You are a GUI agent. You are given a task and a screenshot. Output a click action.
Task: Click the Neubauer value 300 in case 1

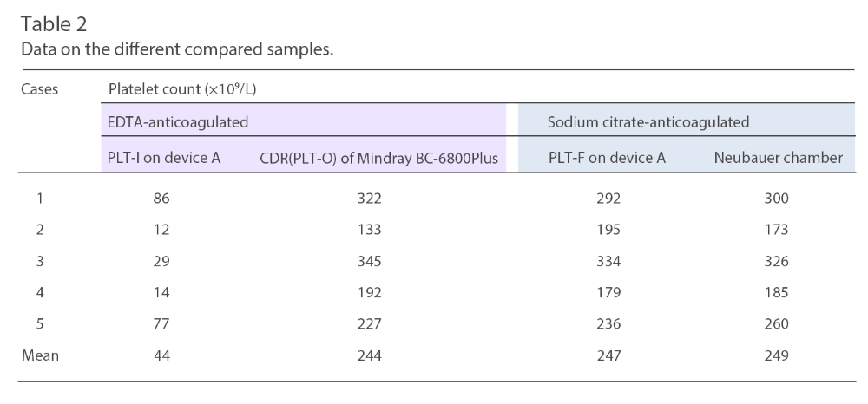(x=776, y=199)
